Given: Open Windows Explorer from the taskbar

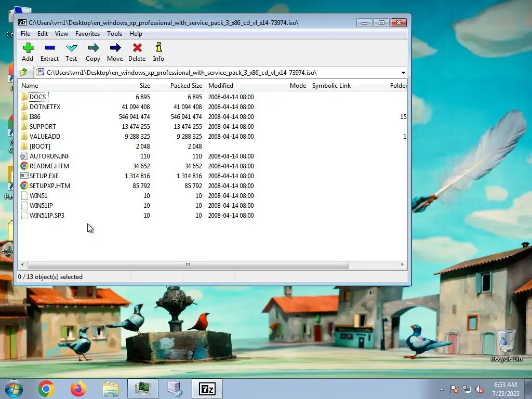Looking at the screenshot, I should [111, 389].
